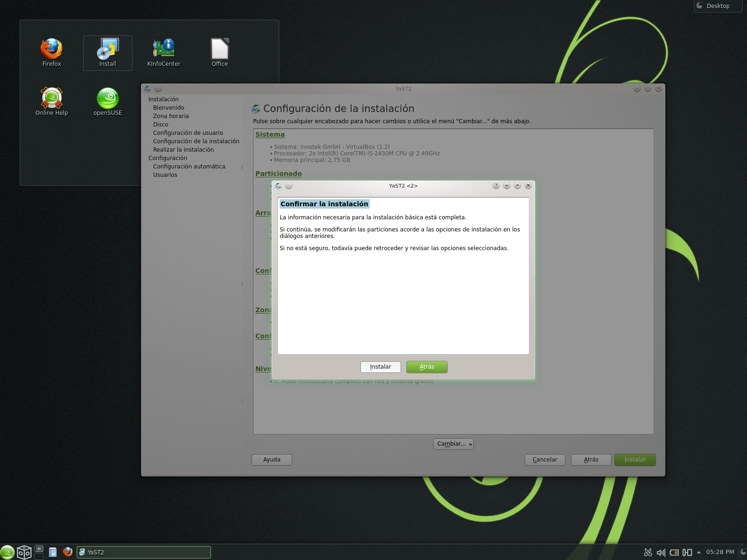Launch Firefox from the desktop icon
Viewport: 747px width, 560px height.
[51, 49]
